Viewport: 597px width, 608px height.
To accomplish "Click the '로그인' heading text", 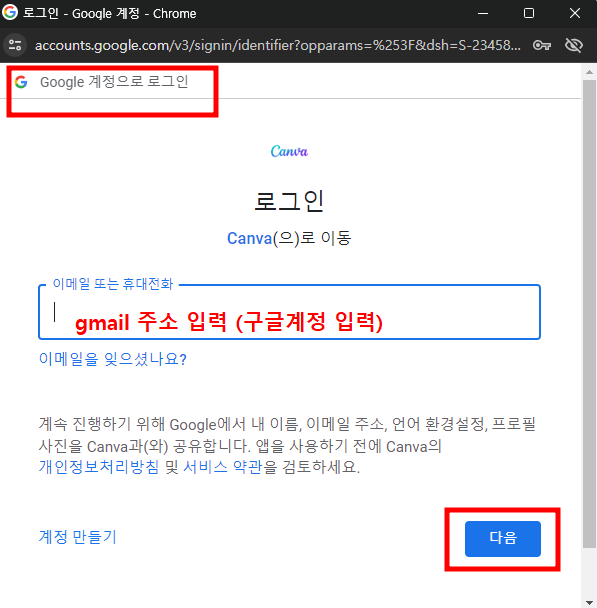I will pyautogui.click(x=289, y=200).
